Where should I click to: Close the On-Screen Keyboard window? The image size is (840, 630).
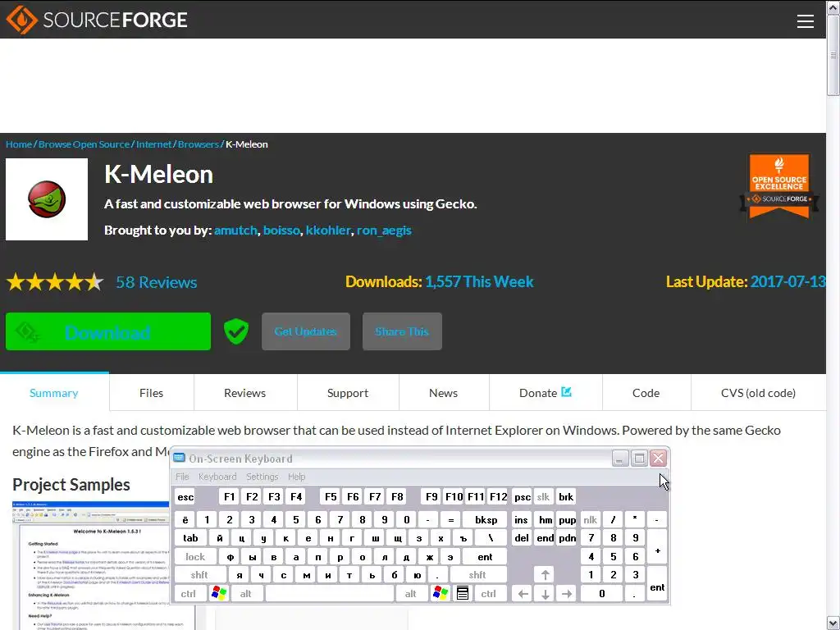point(658,459)
